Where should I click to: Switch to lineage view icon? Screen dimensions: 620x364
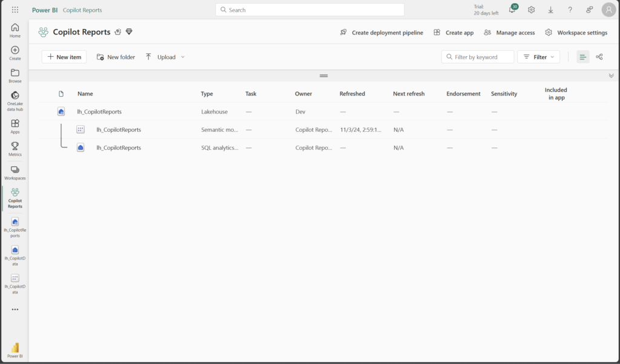599,57
